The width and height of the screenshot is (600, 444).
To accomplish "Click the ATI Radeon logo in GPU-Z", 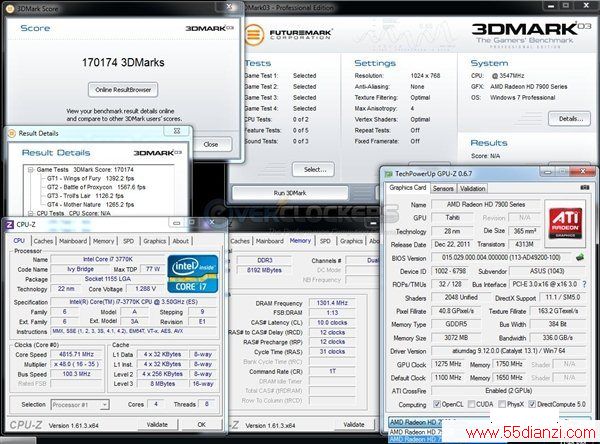I will pos(565,223).
